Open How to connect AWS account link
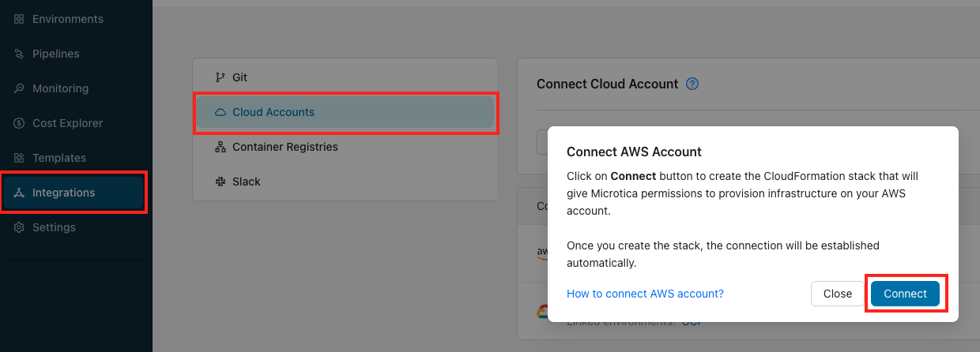The height and width of the screenshot is (352, 980). pos(645,294)
